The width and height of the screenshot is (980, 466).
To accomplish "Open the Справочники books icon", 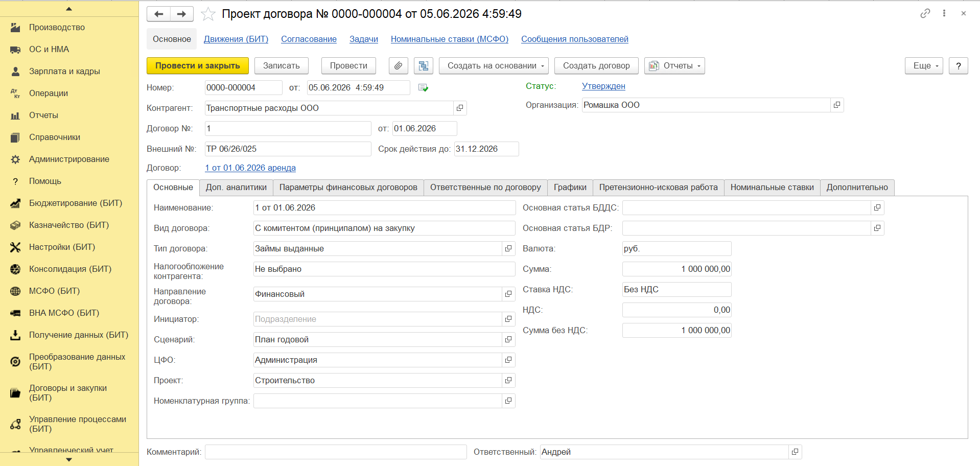I will [x=15, y=137].
